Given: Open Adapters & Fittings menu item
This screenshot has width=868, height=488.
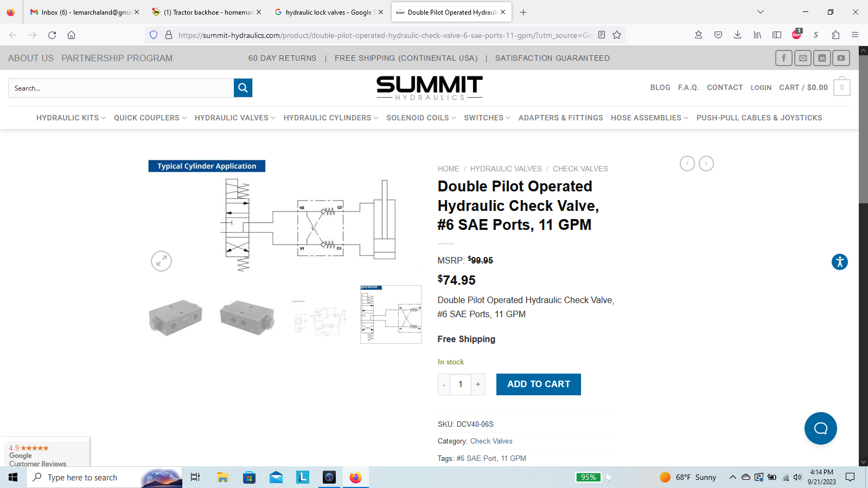Looking at the screenshot, I should pyautogui.click(x=560, y=118).
